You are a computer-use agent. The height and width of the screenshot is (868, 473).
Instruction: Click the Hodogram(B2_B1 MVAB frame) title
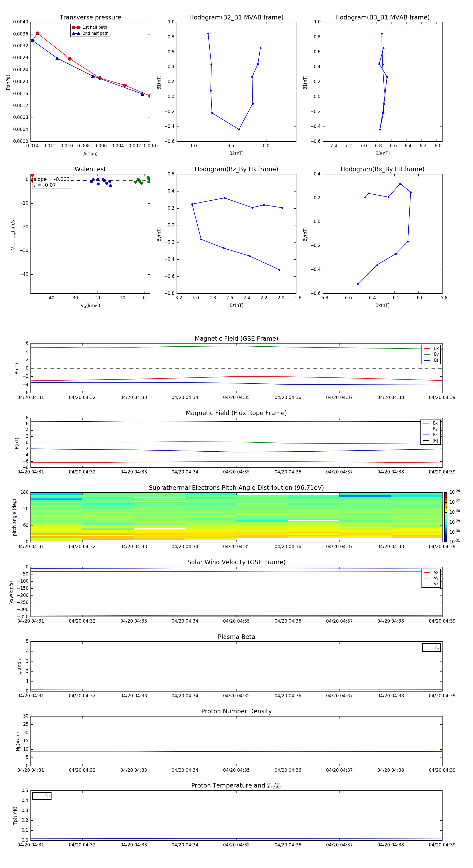pos(236,18)
